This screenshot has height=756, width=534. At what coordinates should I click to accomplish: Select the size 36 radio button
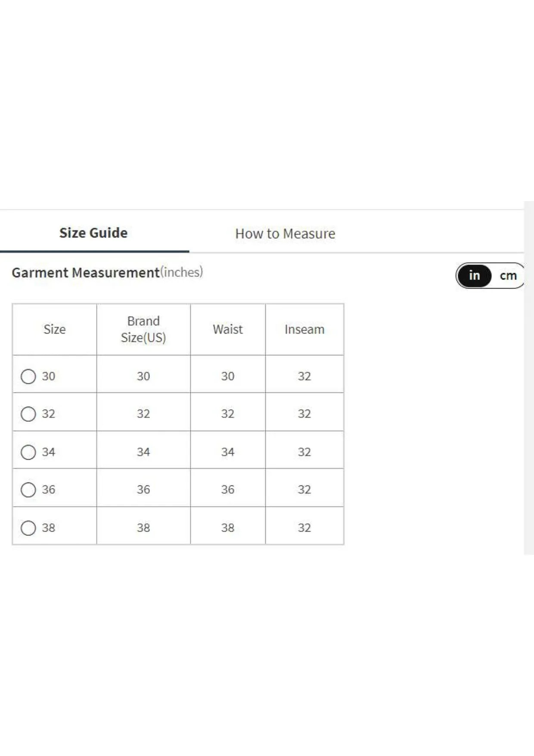pyautogui.click(x=28, y=490)
